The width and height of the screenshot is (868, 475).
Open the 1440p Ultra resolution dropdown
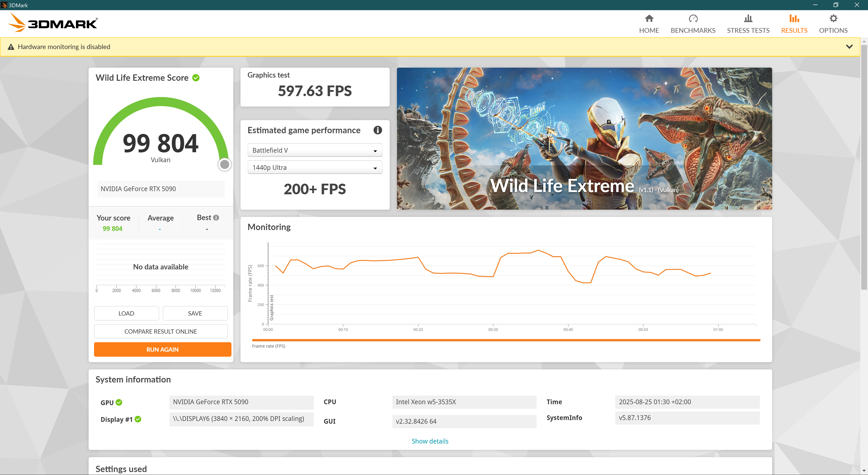coord(315,168)
